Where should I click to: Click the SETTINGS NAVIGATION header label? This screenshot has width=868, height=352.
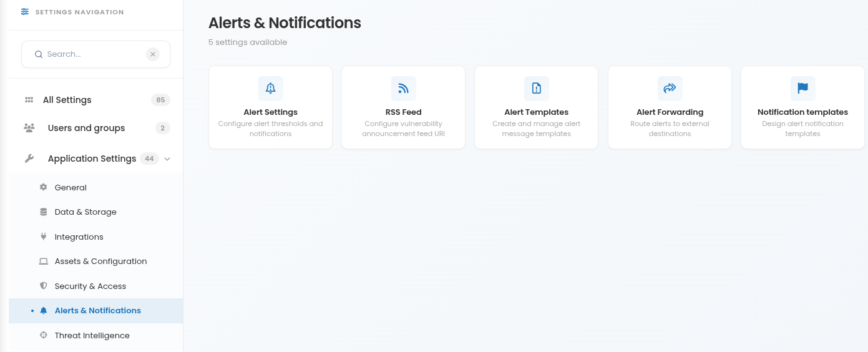tap(79, 12)
